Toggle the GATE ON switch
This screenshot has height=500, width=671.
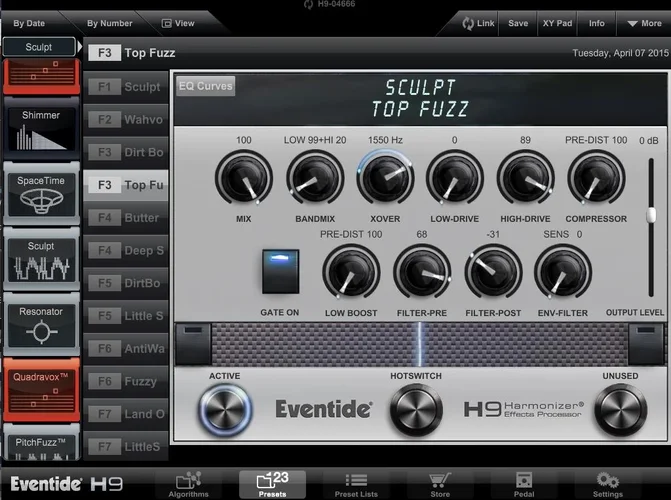coord(280,272)
